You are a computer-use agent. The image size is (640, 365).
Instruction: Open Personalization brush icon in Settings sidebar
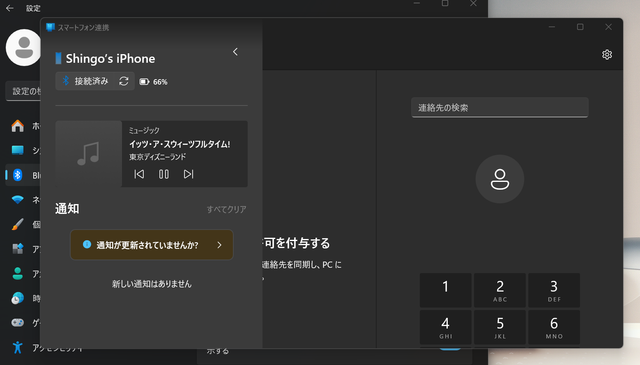tap(18, 224)
